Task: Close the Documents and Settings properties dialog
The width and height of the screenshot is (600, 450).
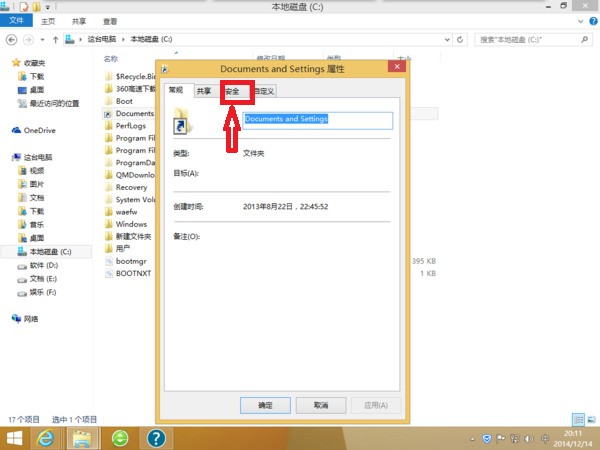Action: 397,67
